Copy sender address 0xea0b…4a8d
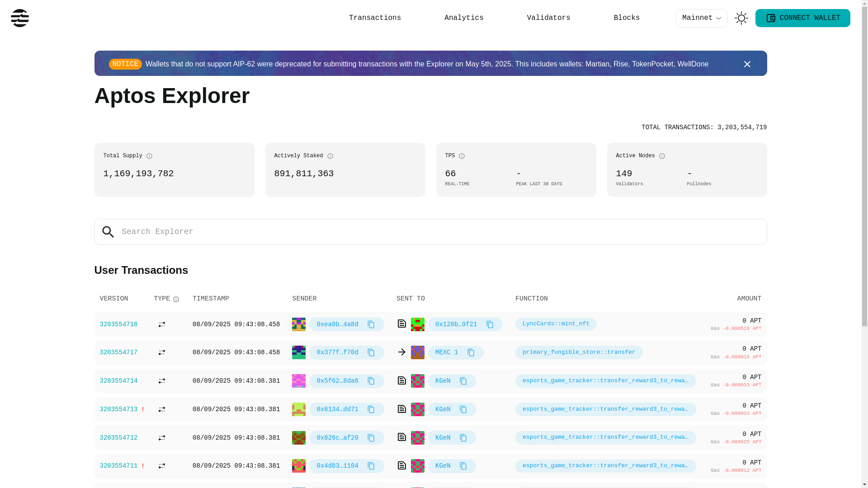 pyautogui.click(x=371, y=324)
